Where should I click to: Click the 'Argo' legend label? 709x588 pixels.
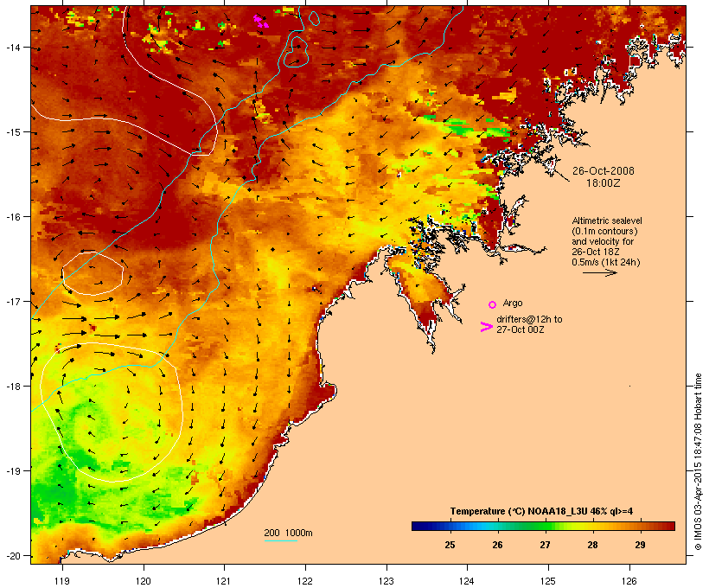click(513, 303)
